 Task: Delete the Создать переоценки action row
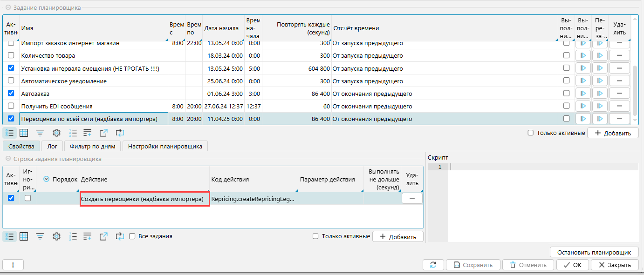pyautogui.click(x=412, y=198)
